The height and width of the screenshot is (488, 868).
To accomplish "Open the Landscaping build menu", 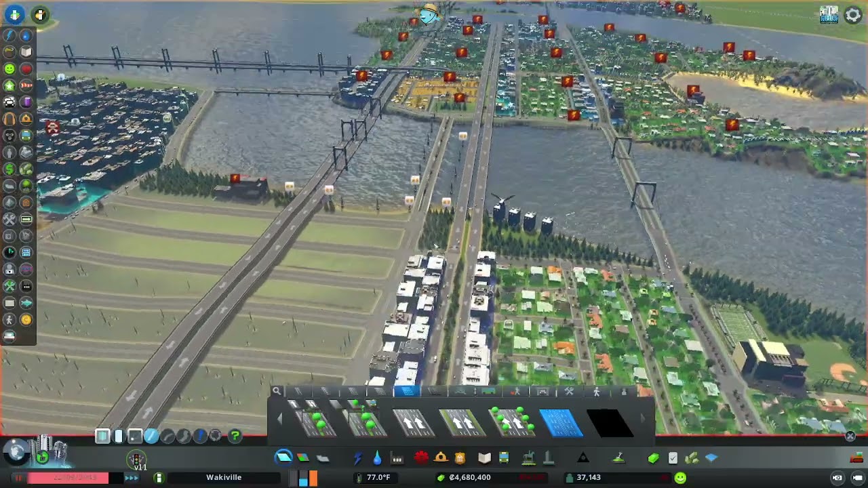I will tap(618, 459).
